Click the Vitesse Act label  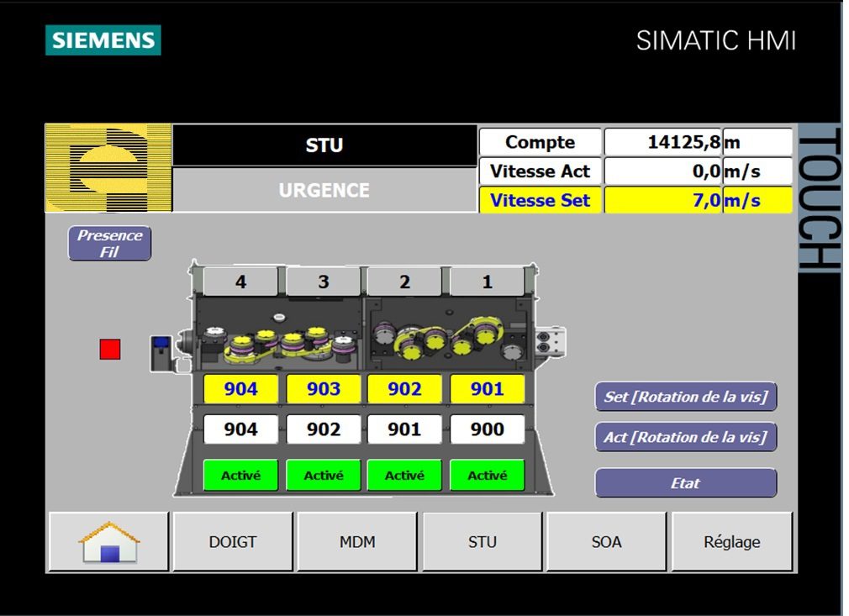(x=540, y=171)
